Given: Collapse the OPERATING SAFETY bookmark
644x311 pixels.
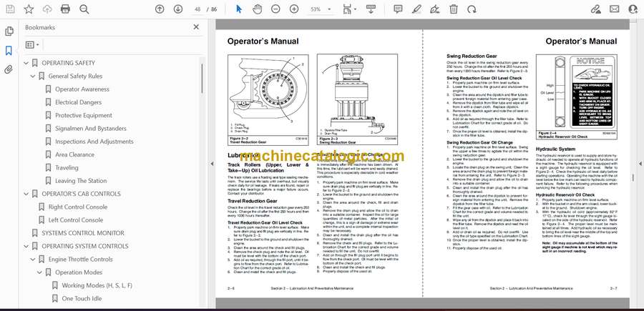Looking at the screenshot, I should (x=26, y=63).
